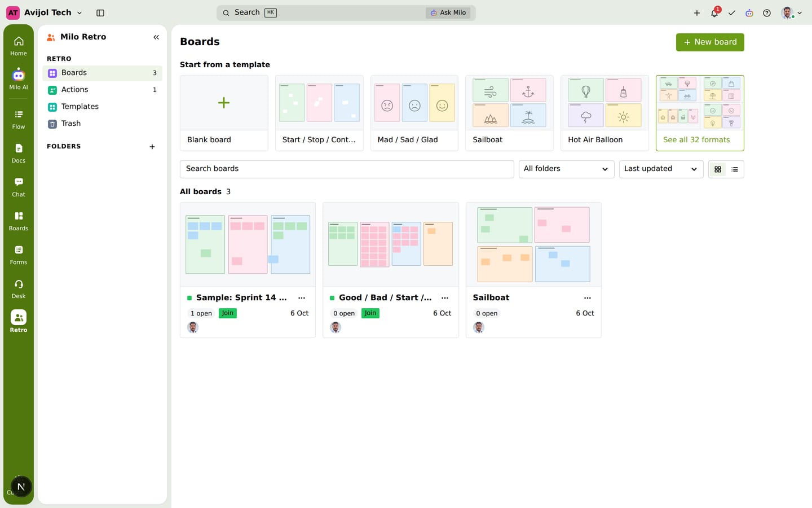
Task: Open the Docs module
Action: pyautogui.click(x=19, y=153)
